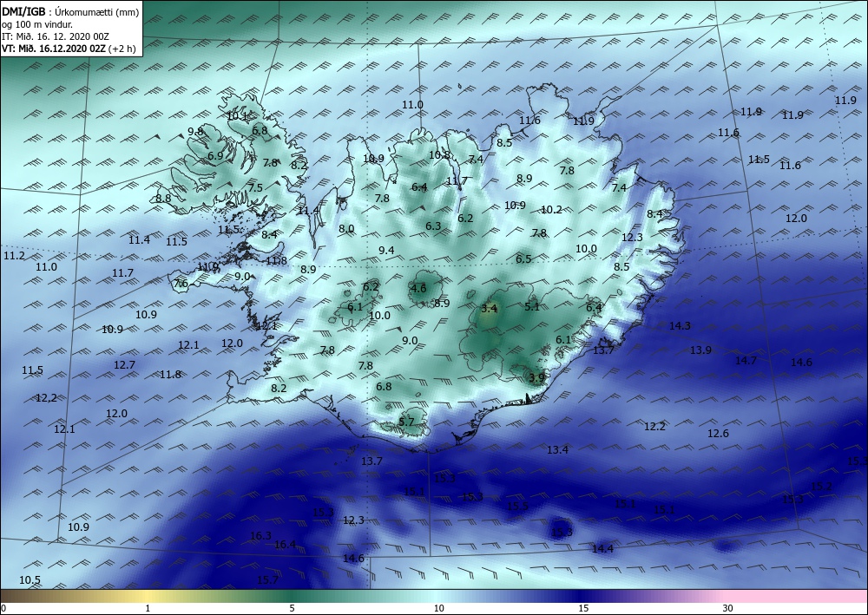Click the 6.3 value in north Iceland
This screenshot has height=615, width=868.
pos(433,226)
